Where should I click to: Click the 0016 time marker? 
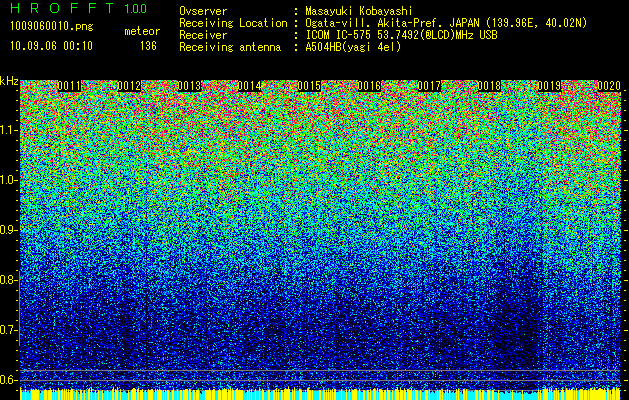click(369, 86)
